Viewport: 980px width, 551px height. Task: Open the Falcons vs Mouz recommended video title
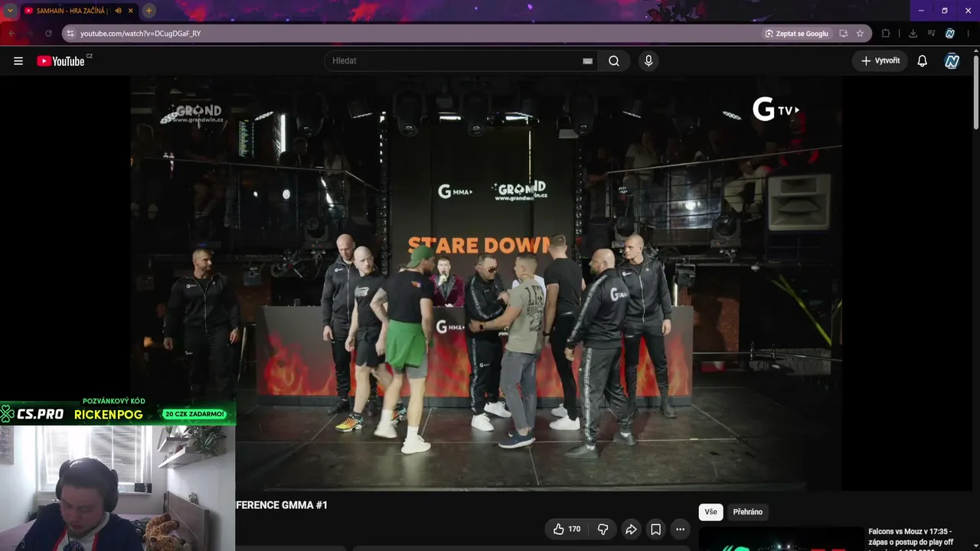[910, 537]
